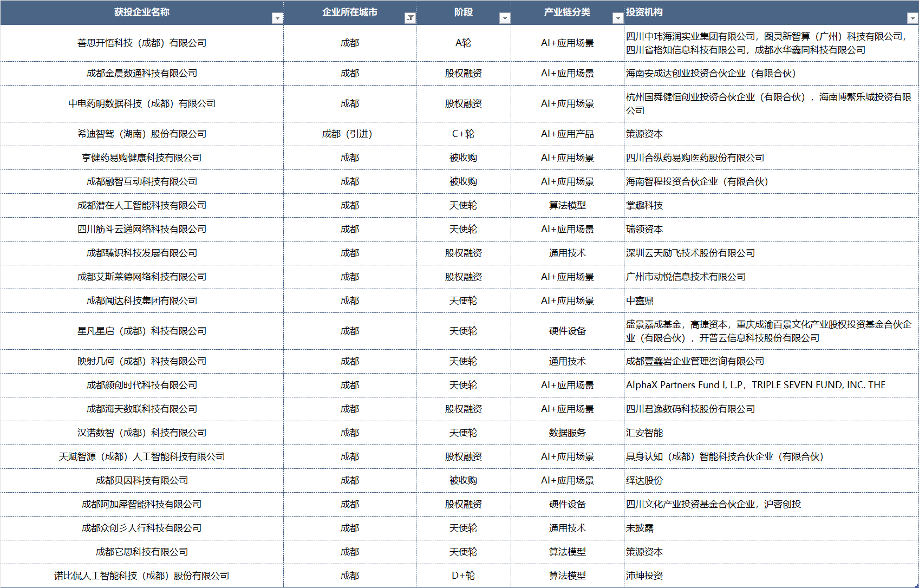Select the AI+应用产品 category cell
This screenshot has width=919, height=588.
[567, 134]
